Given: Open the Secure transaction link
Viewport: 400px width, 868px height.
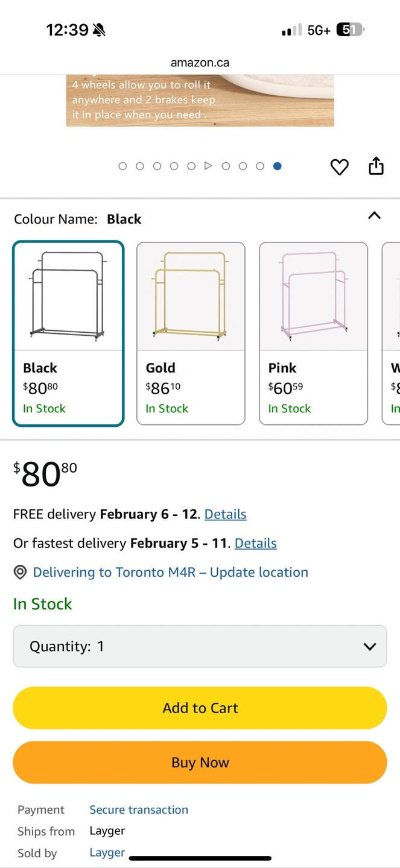Looking at the screenshot, I should (139, 810).
